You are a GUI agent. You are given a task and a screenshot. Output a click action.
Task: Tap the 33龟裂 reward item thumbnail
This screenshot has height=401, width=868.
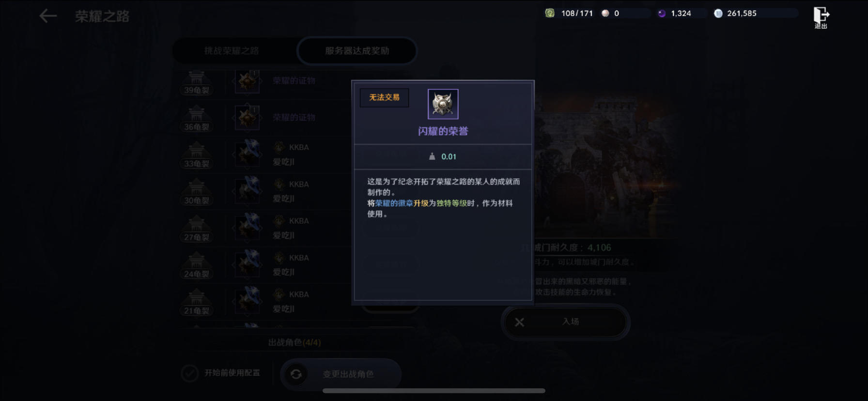point(248,154)
